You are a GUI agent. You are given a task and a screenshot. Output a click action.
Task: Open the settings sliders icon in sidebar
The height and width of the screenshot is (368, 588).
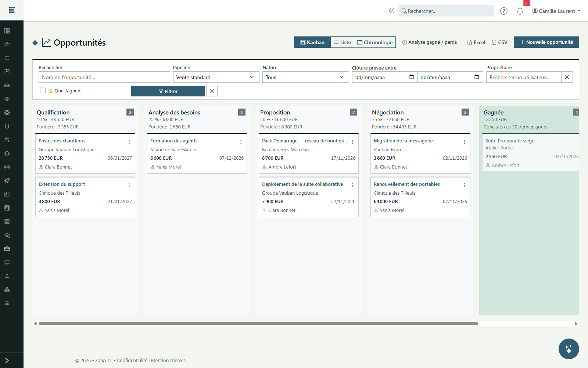click(7, 303)
